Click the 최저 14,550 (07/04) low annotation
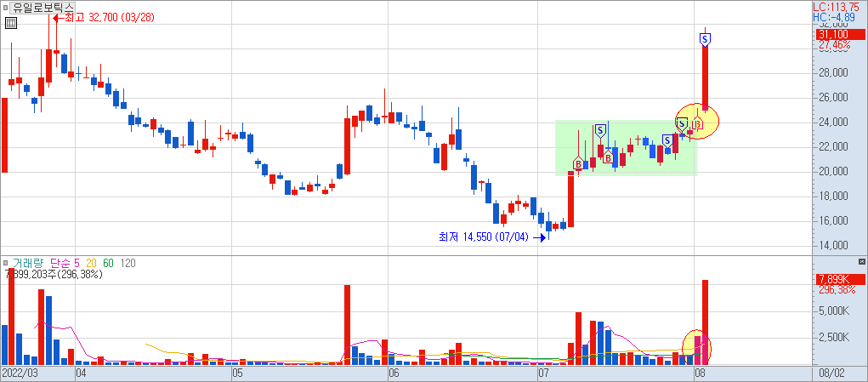Viewport: 868px width, 382px height. click(492, 237)
